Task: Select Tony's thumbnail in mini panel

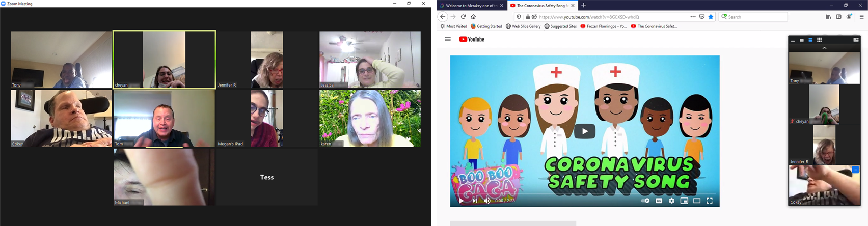Action: 824,68
